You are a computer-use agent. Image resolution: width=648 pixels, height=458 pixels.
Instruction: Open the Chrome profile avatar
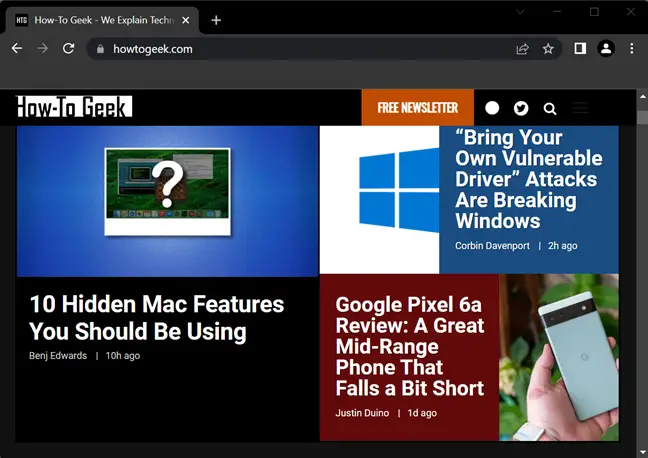click(606, 49)
